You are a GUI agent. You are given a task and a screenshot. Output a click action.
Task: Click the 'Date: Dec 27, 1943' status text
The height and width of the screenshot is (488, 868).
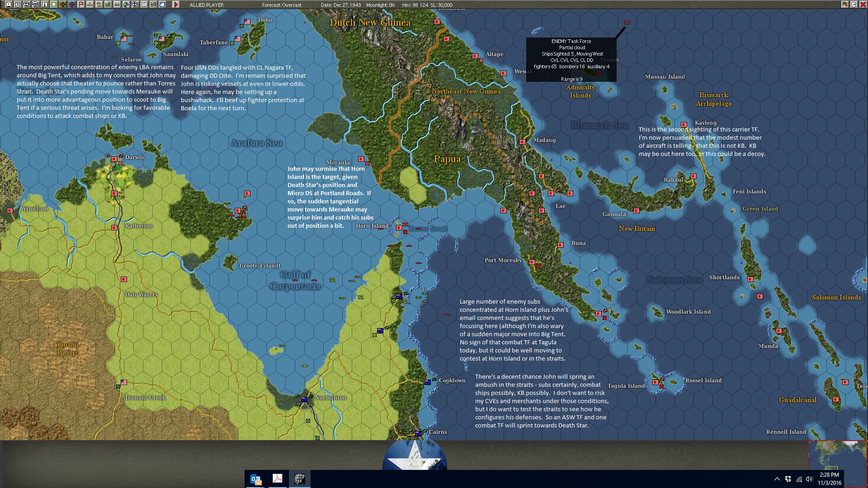click(x=341, y=5)
